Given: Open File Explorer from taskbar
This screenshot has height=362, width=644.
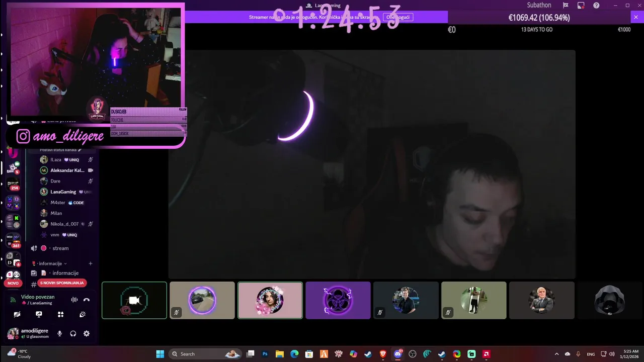Looking at the screenshot, I should 280,354.
